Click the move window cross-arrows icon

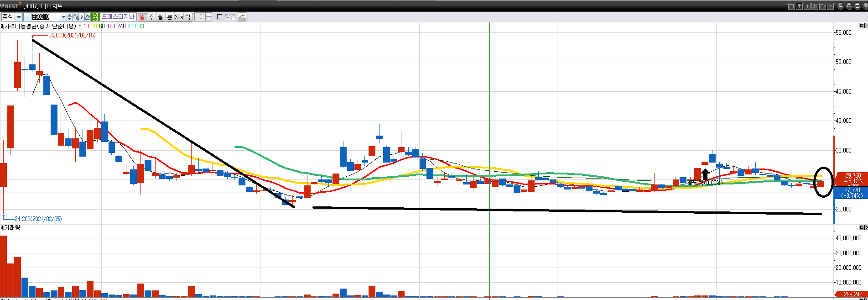[849, 6]
